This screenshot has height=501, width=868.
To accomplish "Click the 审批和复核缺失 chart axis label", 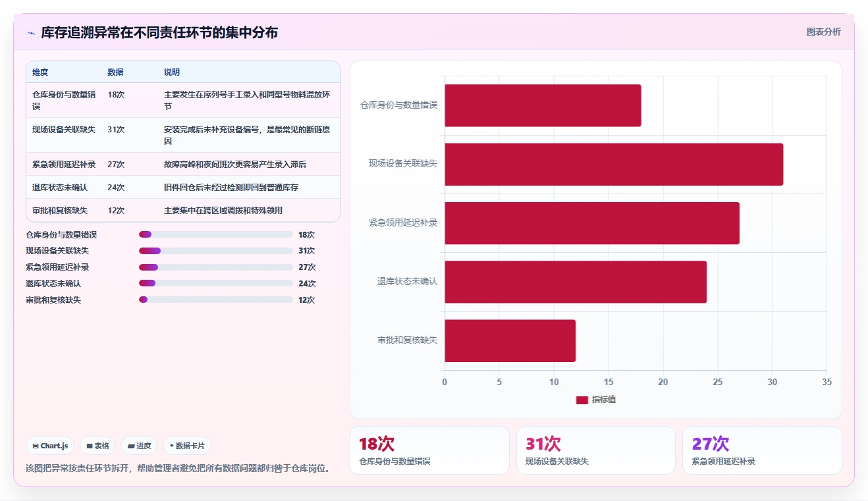I will click(407, 340).
